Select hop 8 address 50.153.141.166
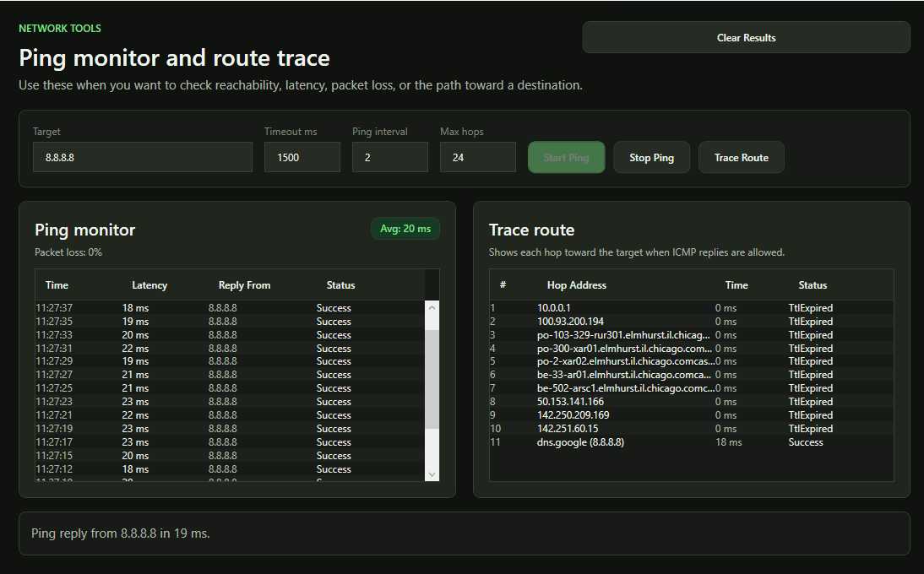Screen dimensions: 924x574 570,402
